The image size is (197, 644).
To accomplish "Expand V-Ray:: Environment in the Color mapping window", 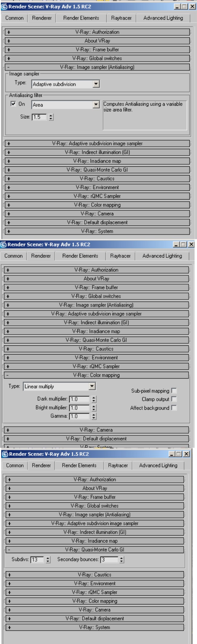I will point(96,357).
